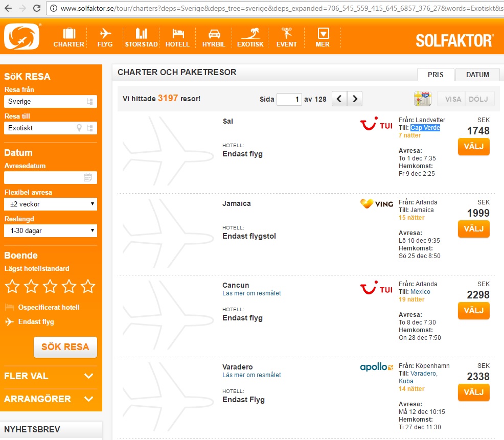This screenshot has height=440, width=504.
Task: Go to the previous results page arrow
Action: pyautogui.click(x=339, y=99)
